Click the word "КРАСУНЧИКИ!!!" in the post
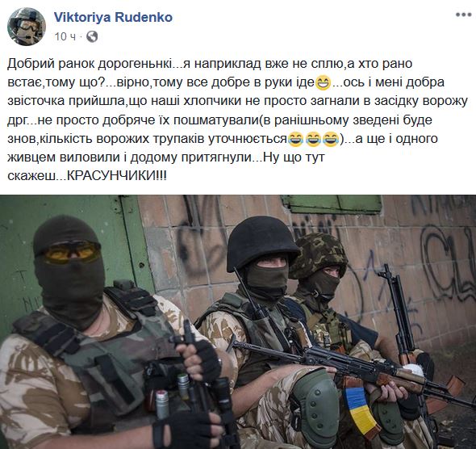Image resolution: width=476 pixels, height=449 pixels. coord(116,176)
